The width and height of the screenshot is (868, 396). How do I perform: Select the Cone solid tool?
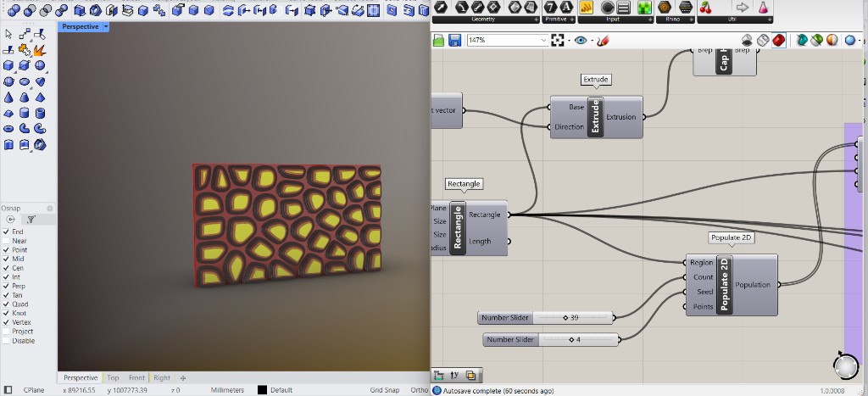8,98
